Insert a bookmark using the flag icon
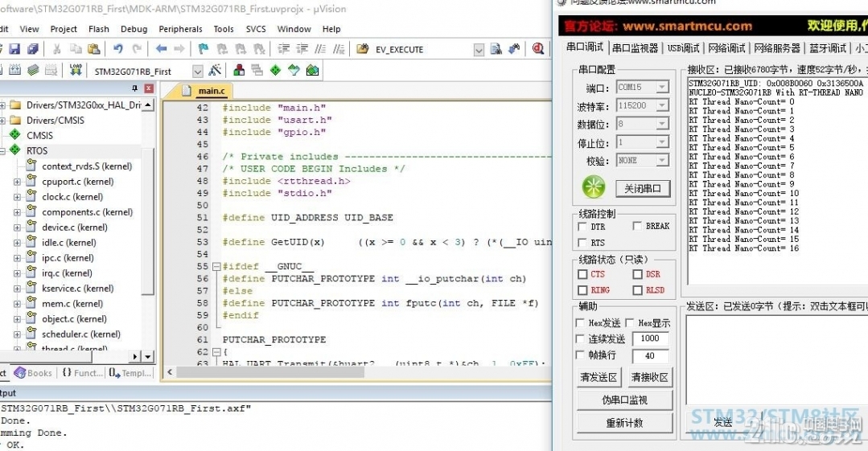 [x=204, y=49]
